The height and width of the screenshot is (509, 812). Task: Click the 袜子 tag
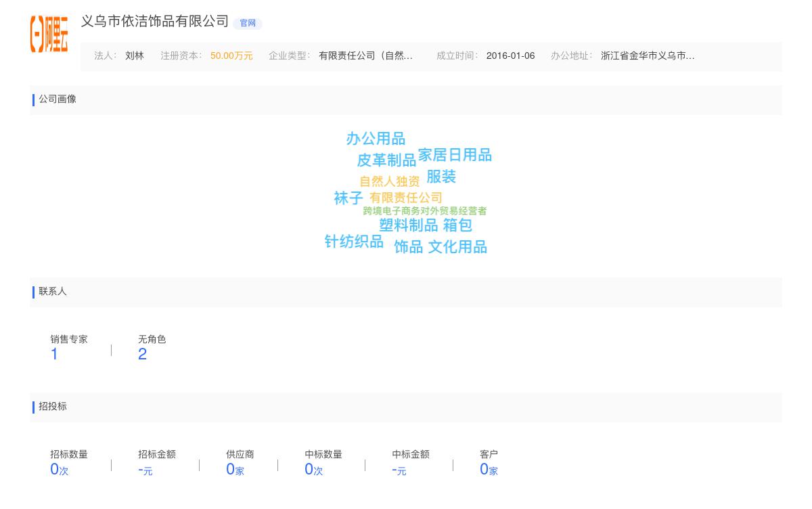pos(348,198)
